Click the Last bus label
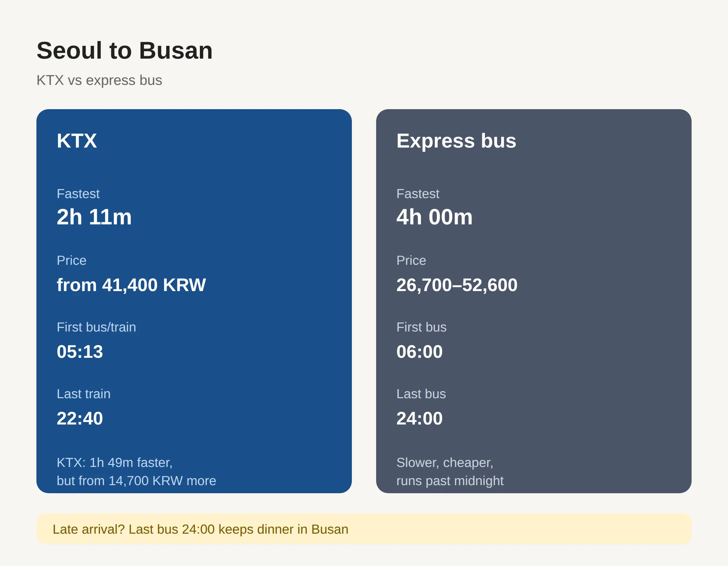This screenshot has width=728, height=566. coord(421,394)
